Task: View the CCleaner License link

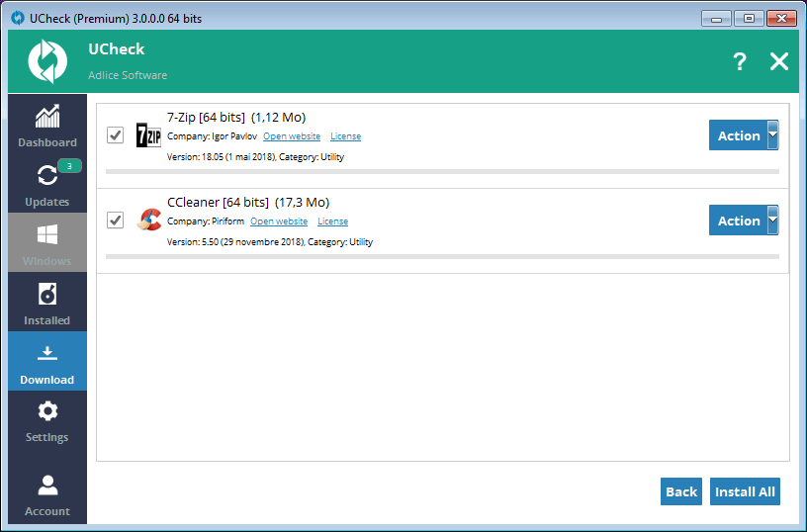Action: point(332,222)
